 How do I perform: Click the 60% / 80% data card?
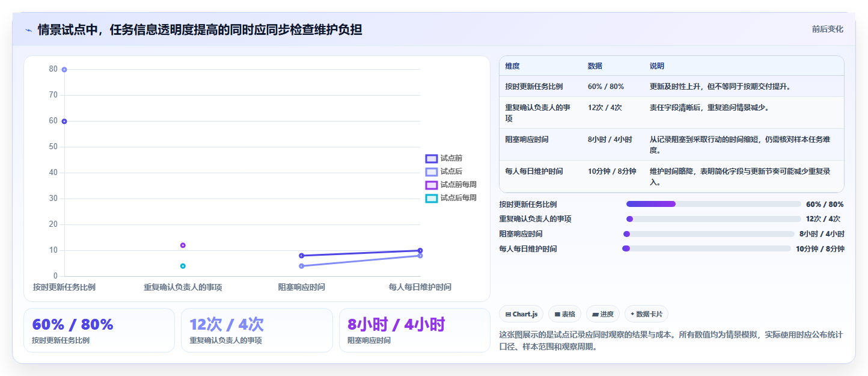99,330
